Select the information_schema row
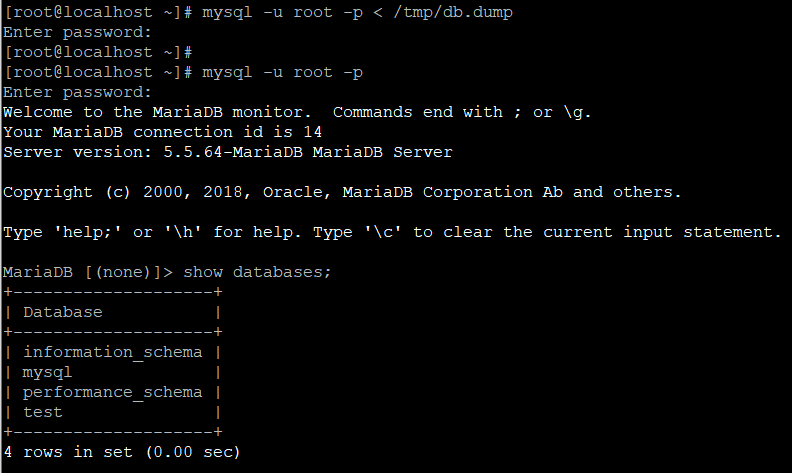 (112, 352)
